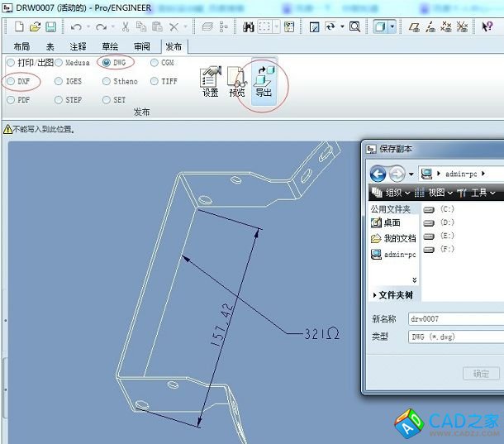Click 桌面 (Desktop) in common folders
This screenshot has height=444, width=504.
(391, 222)
